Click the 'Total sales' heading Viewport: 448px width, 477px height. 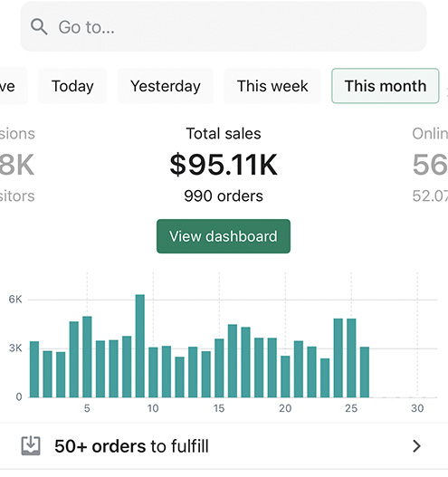[x=224, y=134]
